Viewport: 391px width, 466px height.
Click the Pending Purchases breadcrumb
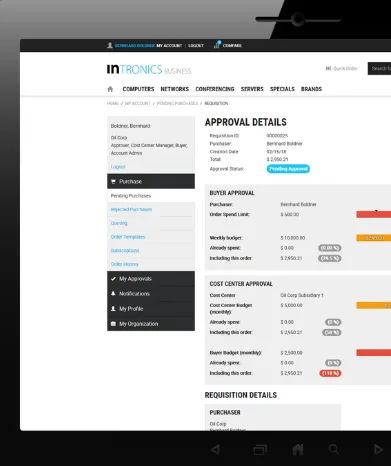177,103
